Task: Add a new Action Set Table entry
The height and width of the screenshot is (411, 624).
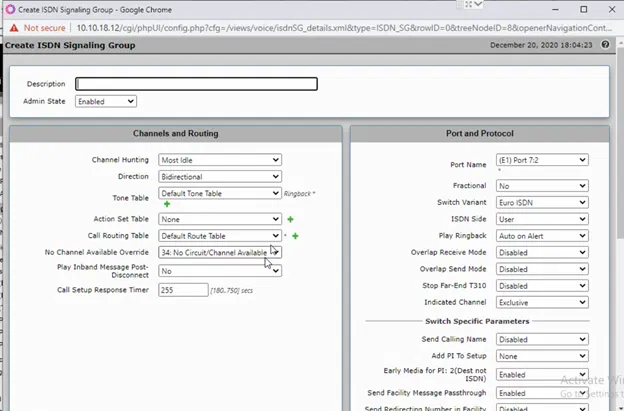Action: 291,219
